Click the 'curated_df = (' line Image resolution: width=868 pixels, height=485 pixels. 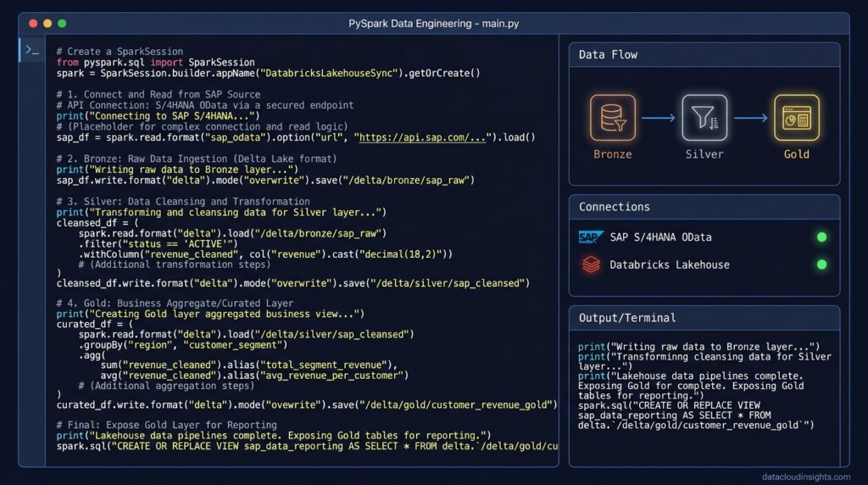[95, 325]
